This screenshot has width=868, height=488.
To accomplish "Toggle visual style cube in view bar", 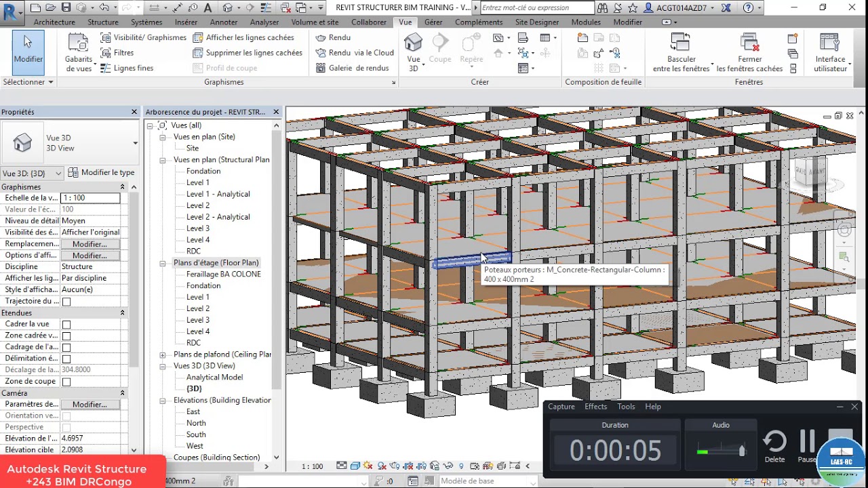I will tap(355, 466).
